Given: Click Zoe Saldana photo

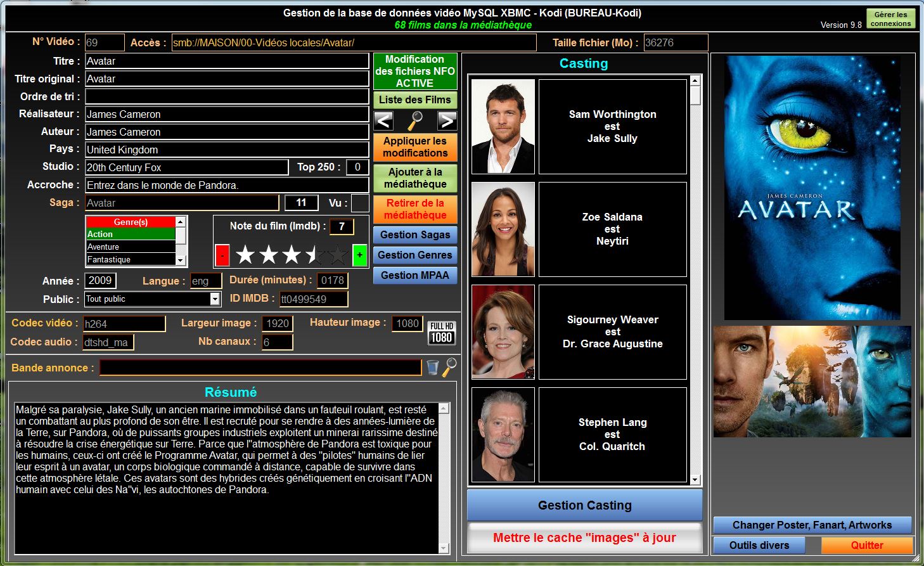Looking at the screenshot, I should click(503, 229).
